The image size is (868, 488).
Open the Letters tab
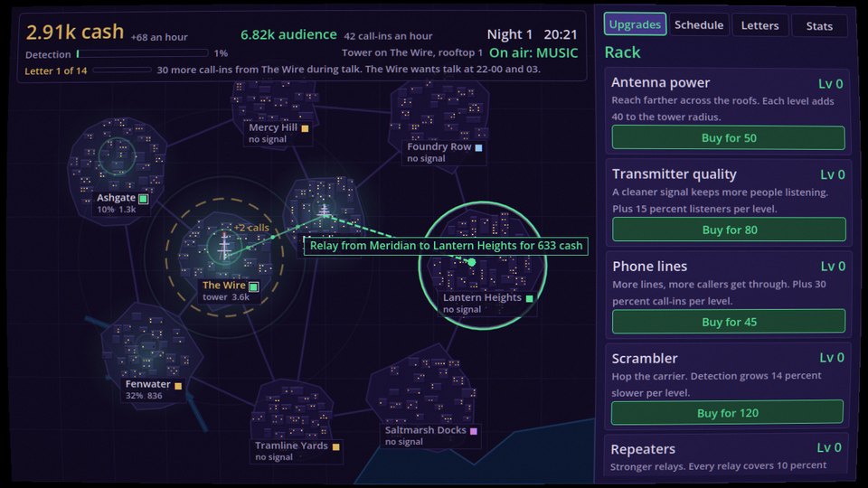(x=759, y=25)
